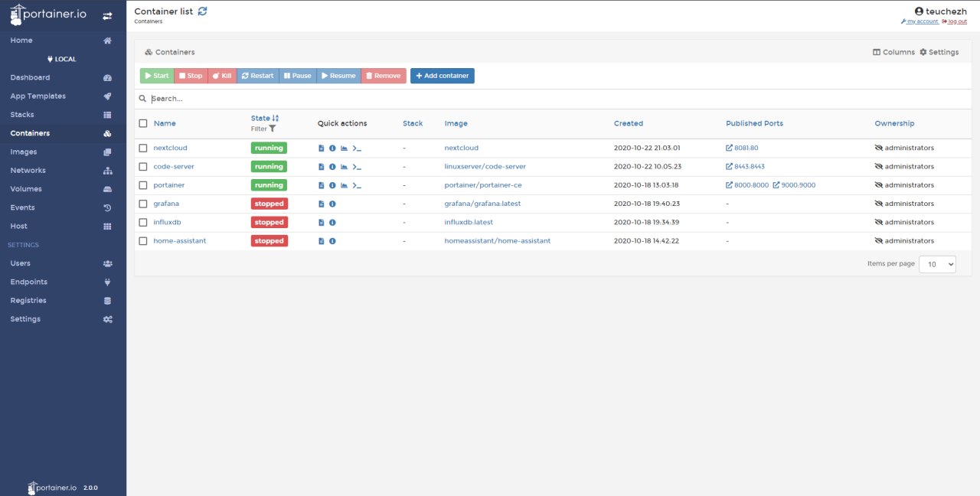Inspect portainer container info icon

[x=332, y=185]
